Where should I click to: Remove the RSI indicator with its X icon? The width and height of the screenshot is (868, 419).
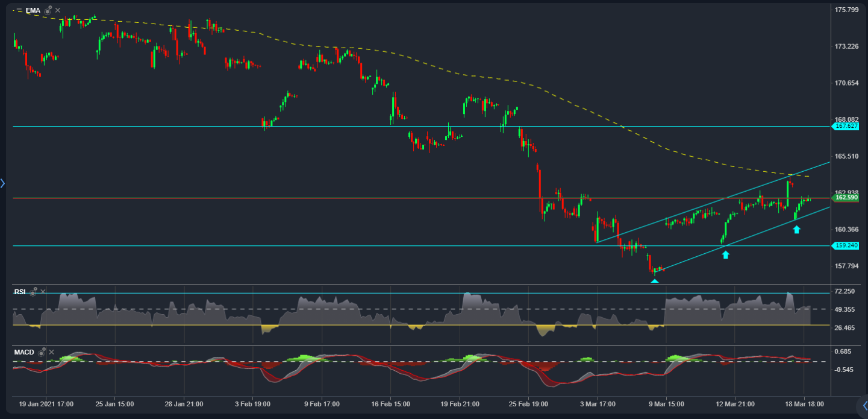point(43,292)
